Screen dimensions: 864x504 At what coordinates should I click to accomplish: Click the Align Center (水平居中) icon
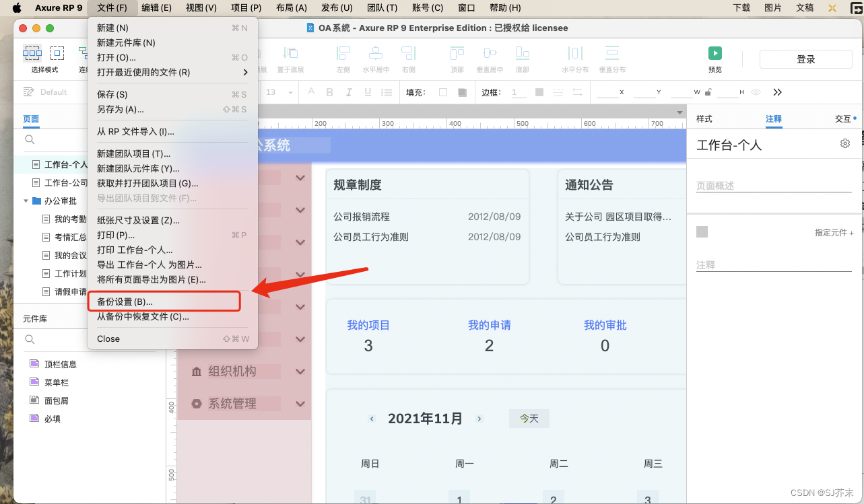376,52
